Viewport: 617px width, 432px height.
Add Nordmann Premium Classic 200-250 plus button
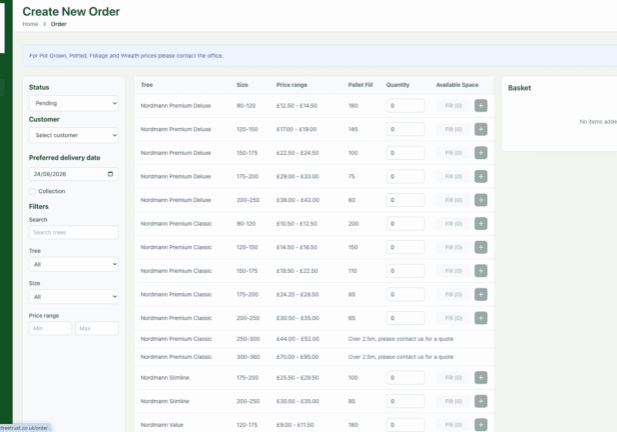point(480,318)
